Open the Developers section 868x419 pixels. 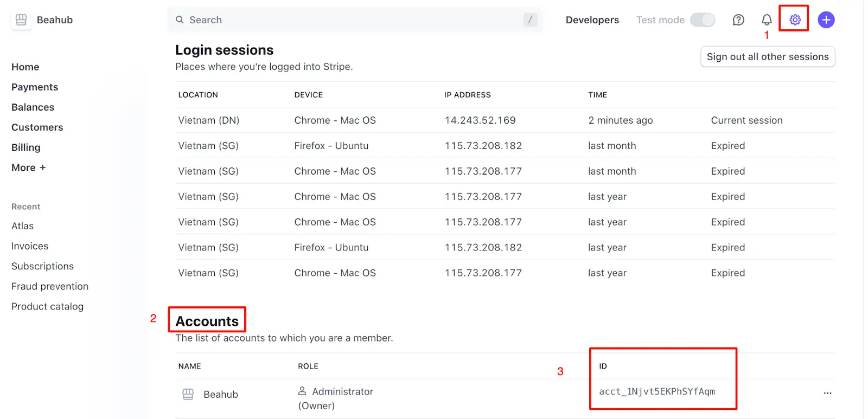coord(592,20)
